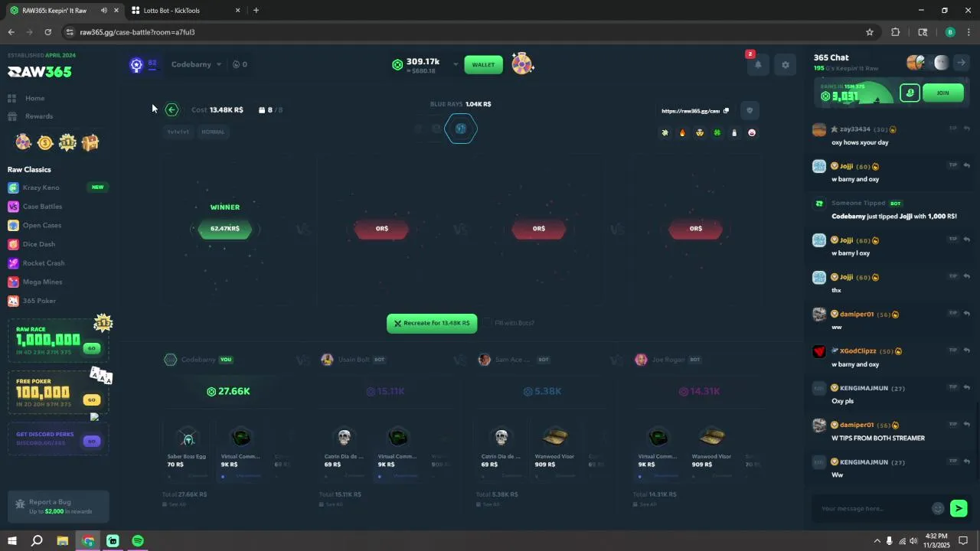Open the level 82 rank badge

(136, 65)
